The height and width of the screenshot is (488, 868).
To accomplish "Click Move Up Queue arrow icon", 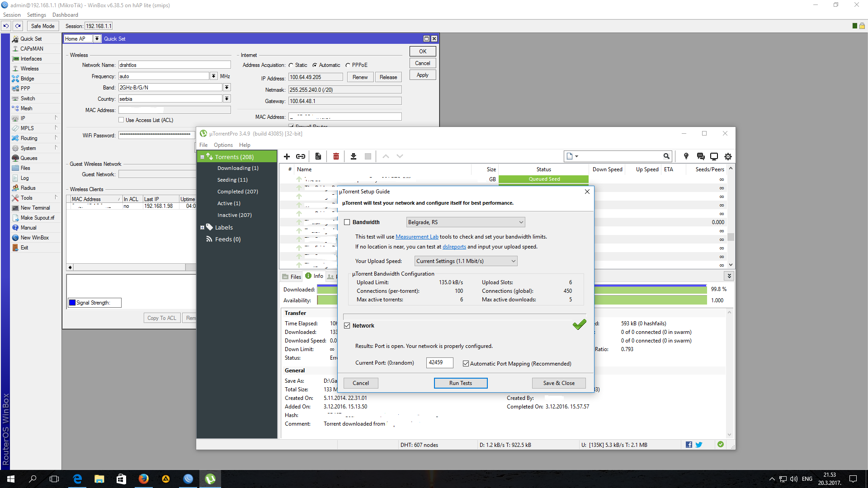I will 386,156.
